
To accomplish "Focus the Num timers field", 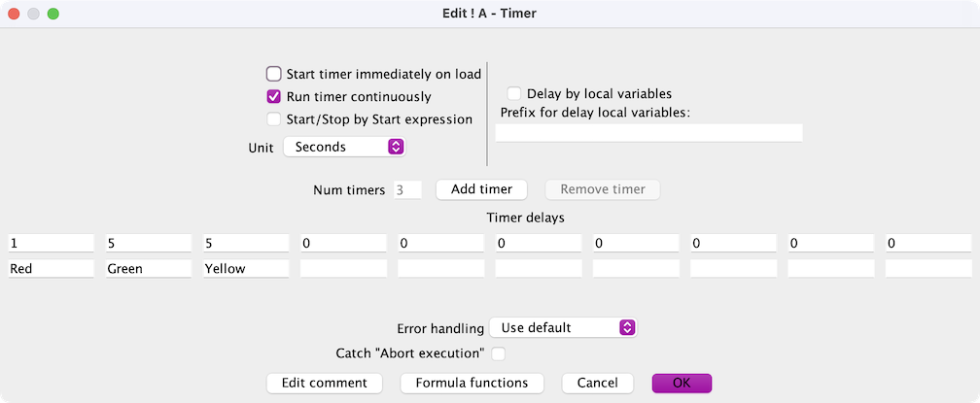I will 407,189.
